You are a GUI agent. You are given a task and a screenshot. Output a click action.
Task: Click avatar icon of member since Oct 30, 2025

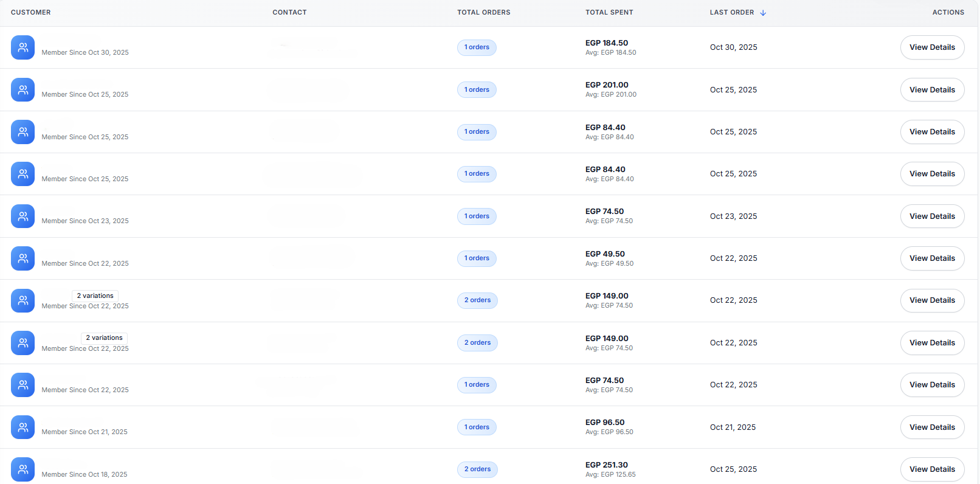(x=22, y=47)
